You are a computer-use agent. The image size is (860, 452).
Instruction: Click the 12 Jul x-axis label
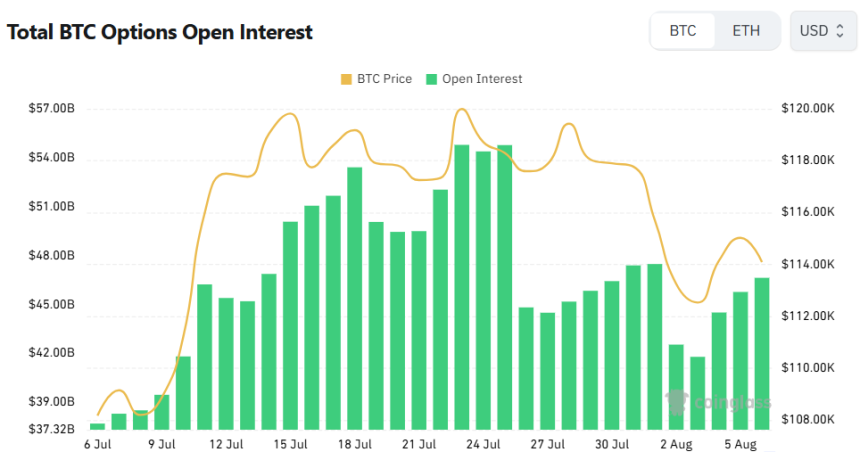[x=227, y=444]
